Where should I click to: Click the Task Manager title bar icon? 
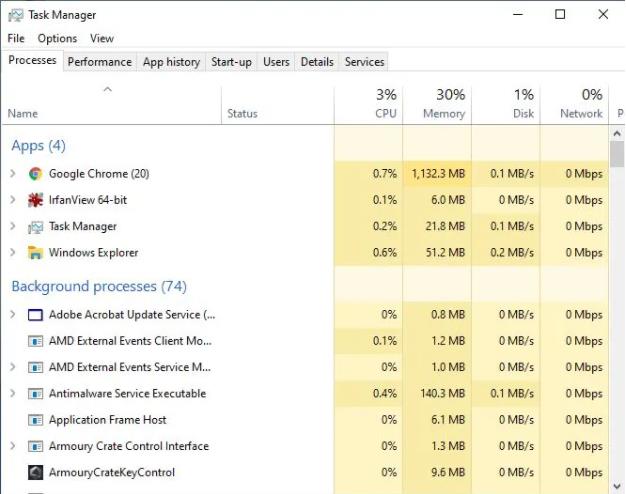16,15
